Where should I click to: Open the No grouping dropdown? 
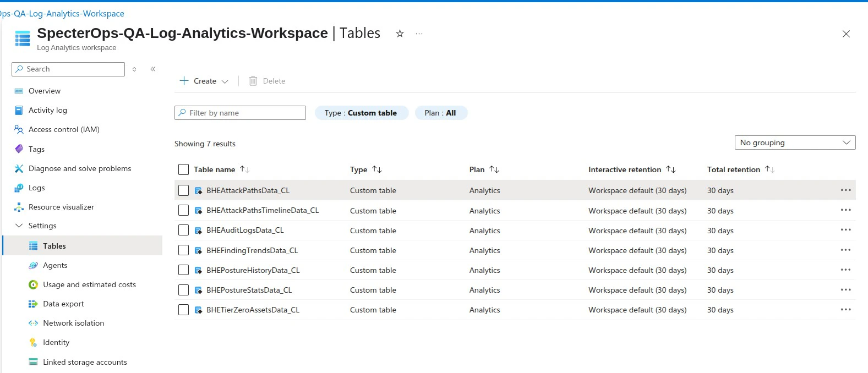[795, 142]
